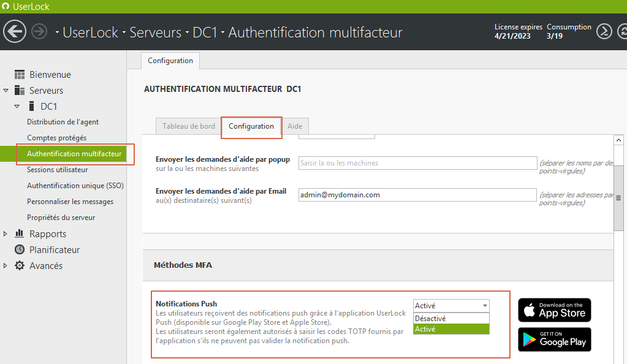The height and width of the screenshot is (364, 627).
Task: Expand the Avancés tree node
Action: (x=5, y=265)
